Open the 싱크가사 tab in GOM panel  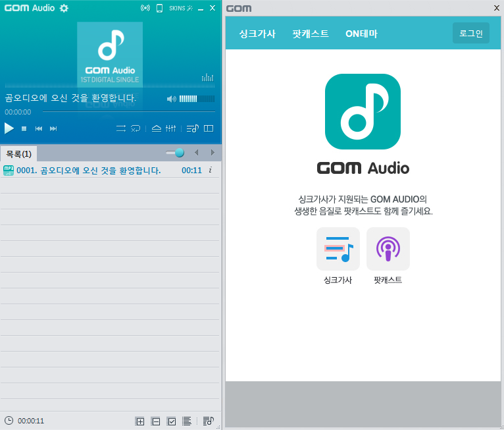[x=257, y=34]
